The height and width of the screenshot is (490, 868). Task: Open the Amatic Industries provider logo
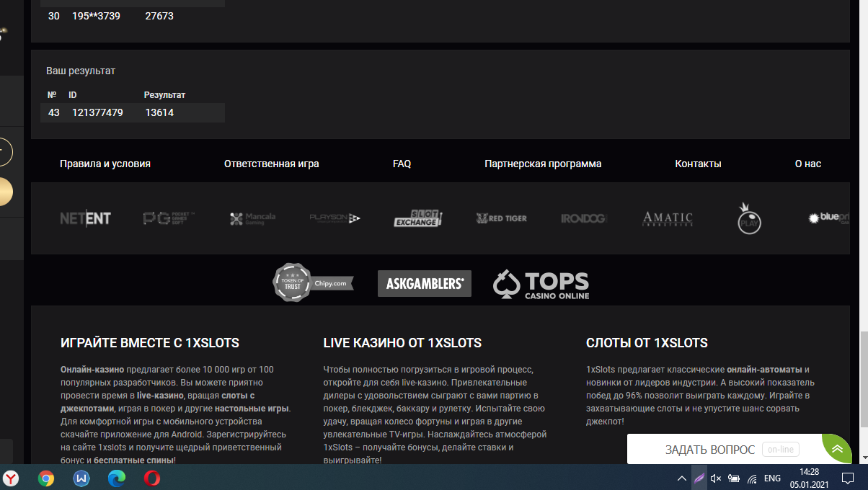coord(668,218)
